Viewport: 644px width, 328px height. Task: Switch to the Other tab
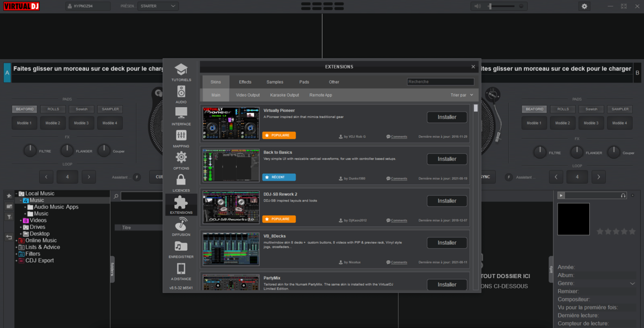[334, 82]
